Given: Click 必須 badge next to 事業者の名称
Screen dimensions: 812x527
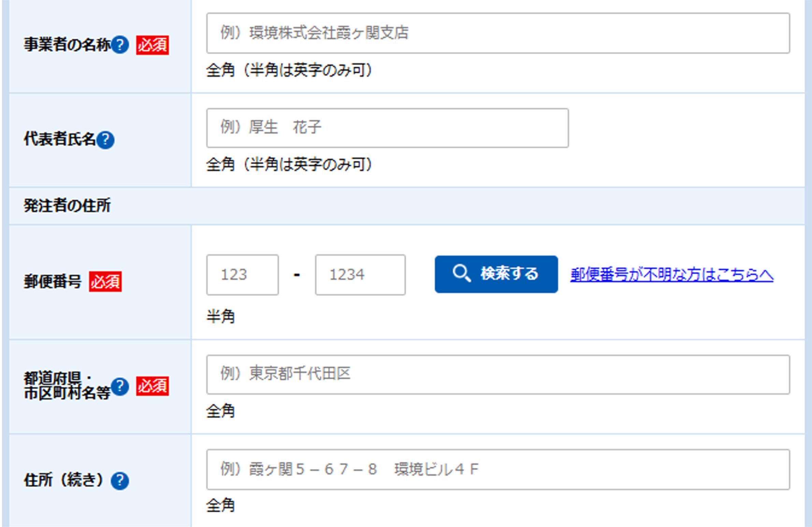Looking at the screenshot, I should click(153, 45).
